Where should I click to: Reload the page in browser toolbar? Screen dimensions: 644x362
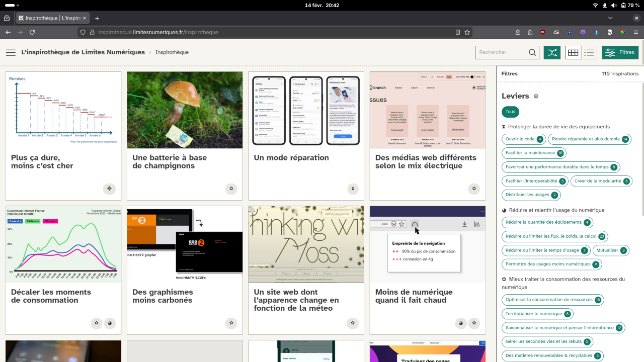[32, 32]
